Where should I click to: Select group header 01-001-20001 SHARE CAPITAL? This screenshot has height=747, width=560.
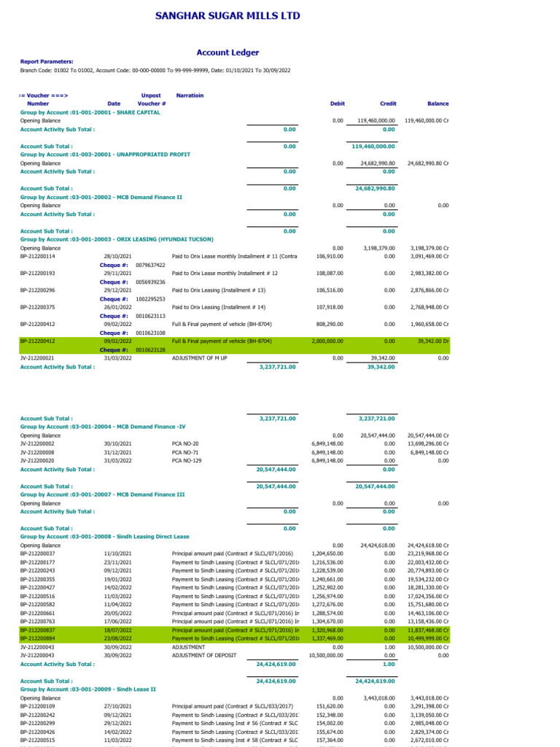pyautogui.click(x=90, y=112)
